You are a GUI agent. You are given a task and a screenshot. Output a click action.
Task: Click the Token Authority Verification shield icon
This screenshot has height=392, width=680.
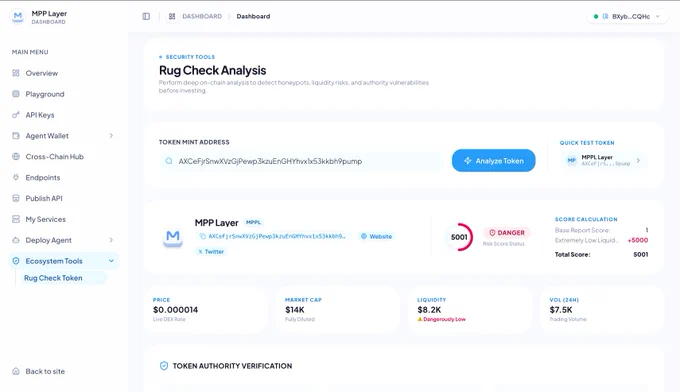pos(164,366)
